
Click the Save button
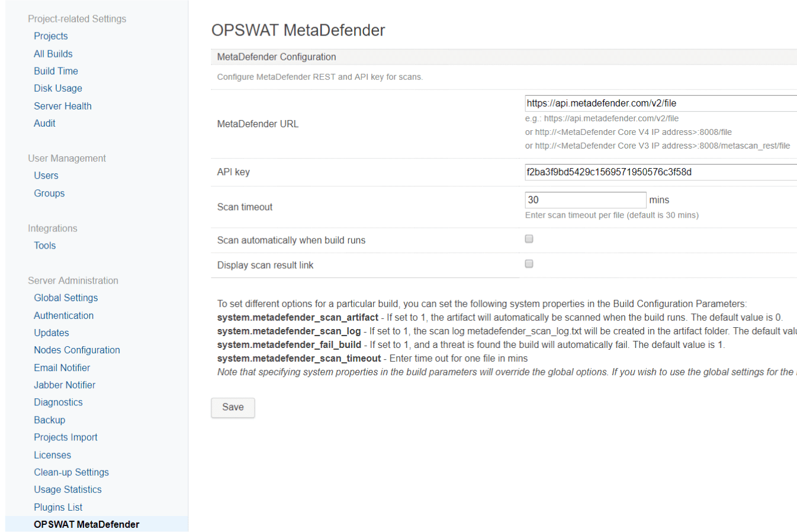point(233,407)
